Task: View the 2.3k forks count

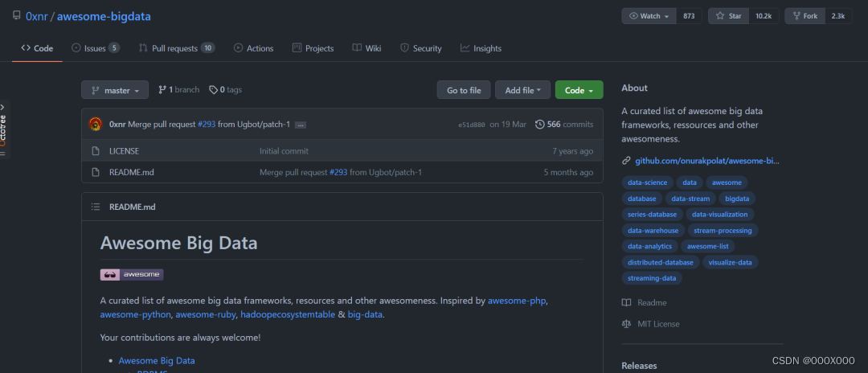Action: click(838, 16)
